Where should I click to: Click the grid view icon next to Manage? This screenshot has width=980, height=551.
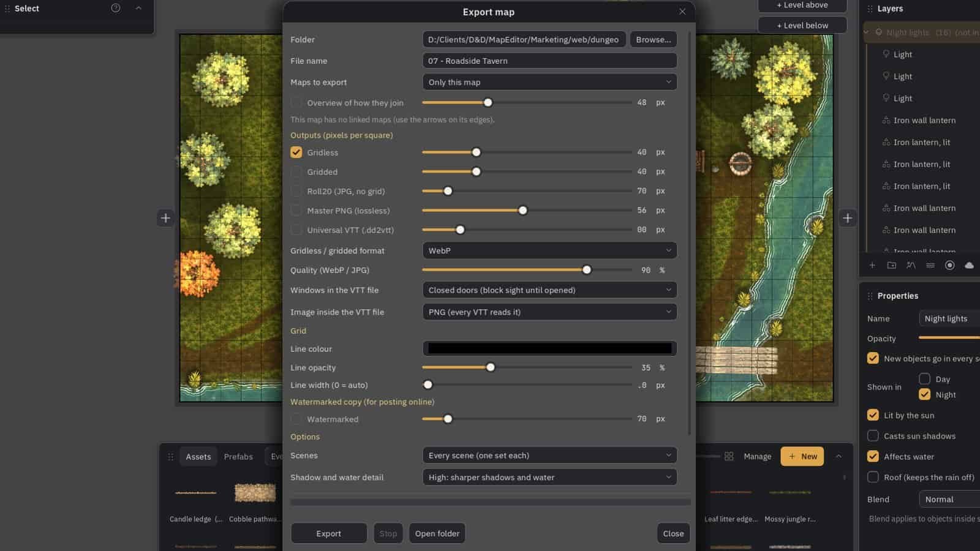(x=729, y=456)
